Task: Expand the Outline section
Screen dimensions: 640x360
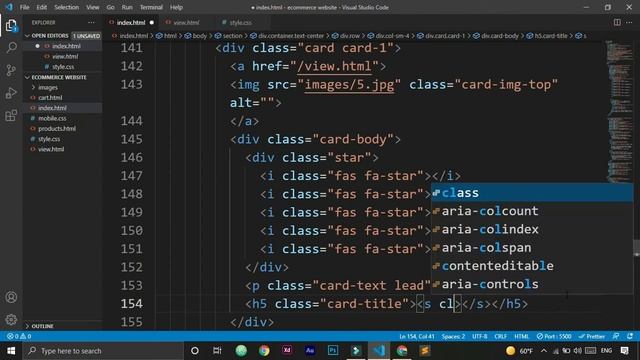Action: (42, 326)
